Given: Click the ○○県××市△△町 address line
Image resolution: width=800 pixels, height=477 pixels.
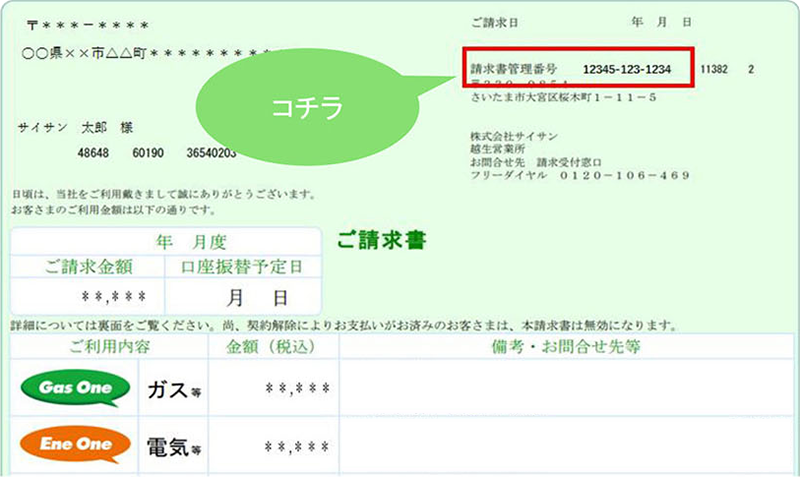Looking at the screenshot, I should (x=145, y=53).
